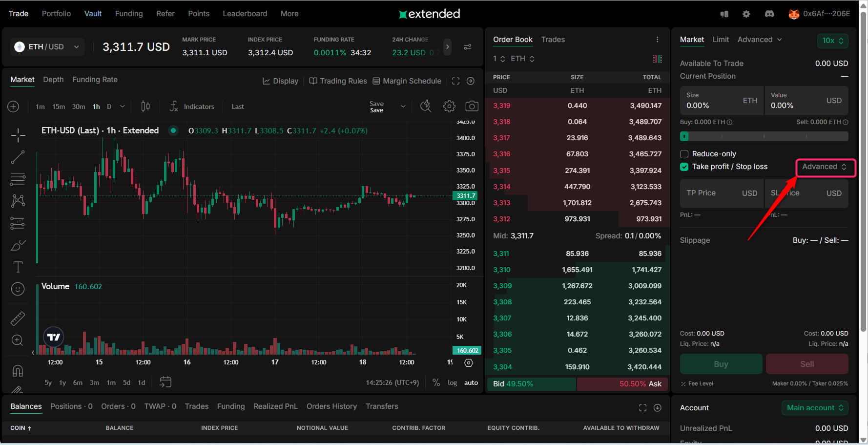The image size is (868, 445).
Task: Select the text annotation tool
Action: [18, 267]
